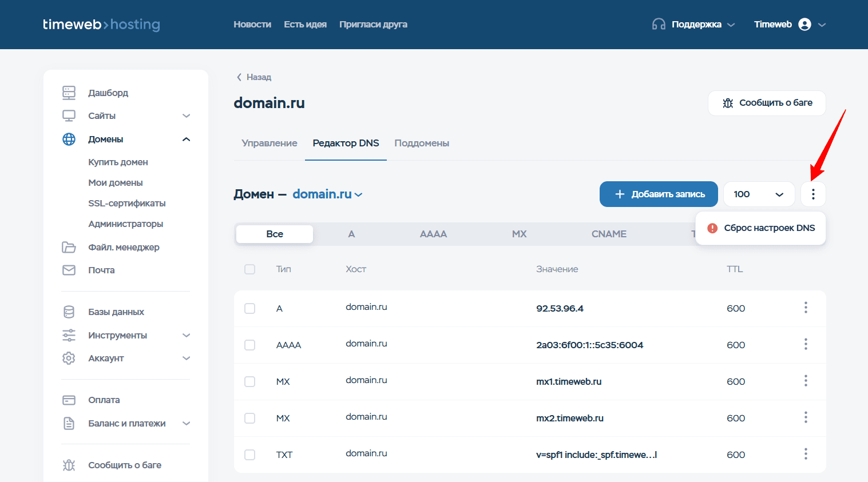
Task: Open the Dashboard server icon in sidebar
Action: [69, 93]
